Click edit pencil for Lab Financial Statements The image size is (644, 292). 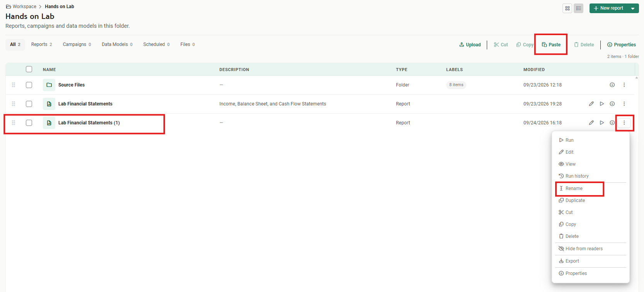[591, 104]
